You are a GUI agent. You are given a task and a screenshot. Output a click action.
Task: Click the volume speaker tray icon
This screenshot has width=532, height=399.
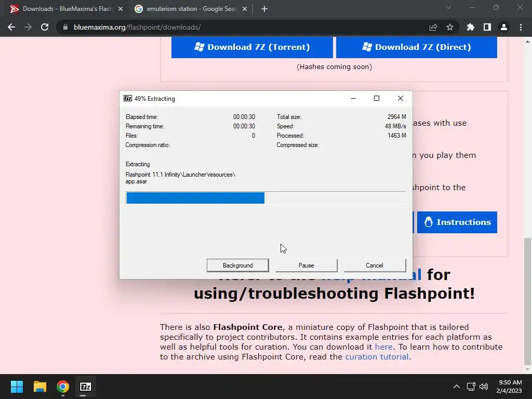coord(484,387)
